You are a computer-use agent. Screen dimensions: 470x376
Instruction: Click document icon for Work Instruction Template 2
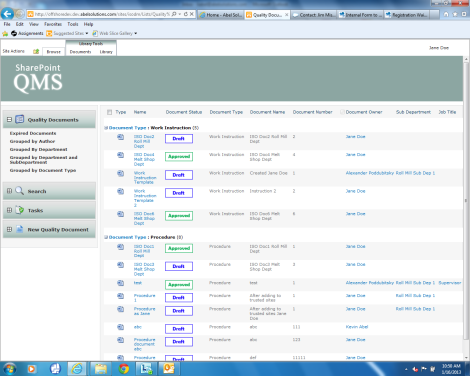120,191
